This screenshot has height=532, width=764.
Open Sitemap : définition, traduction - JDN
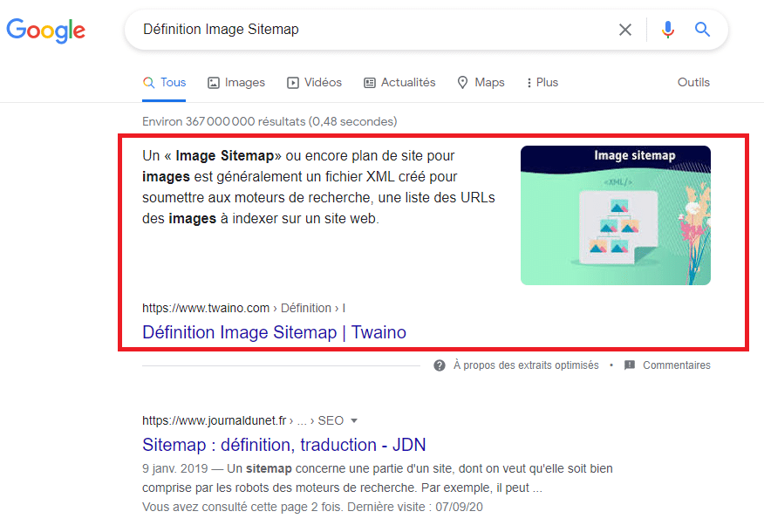pyautogui.click(x=283, y=445)
